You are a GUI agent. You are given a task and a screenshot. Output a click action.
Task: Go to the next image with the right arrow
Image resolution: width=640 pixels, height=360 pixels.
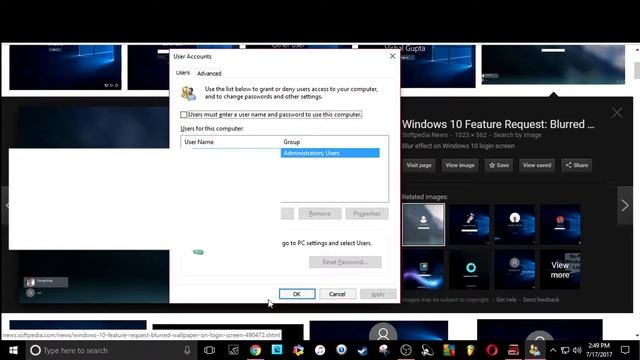(625, 205)
